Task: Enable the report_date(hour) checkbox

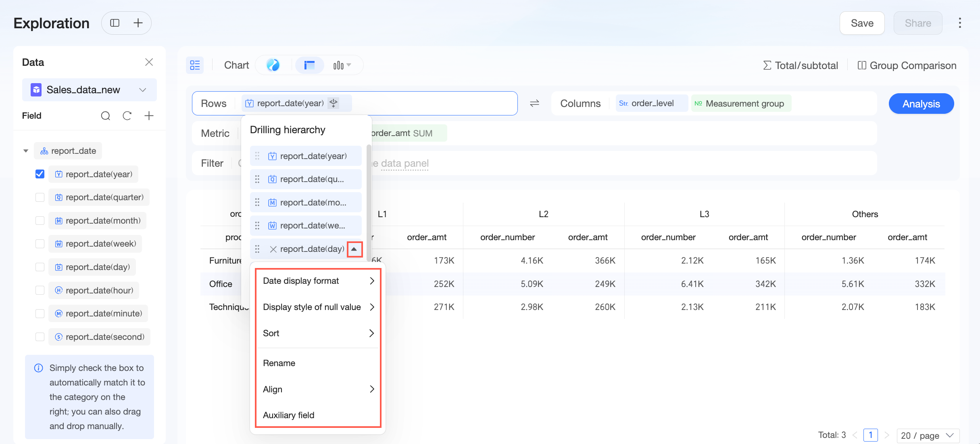Action: click(40, 290)
